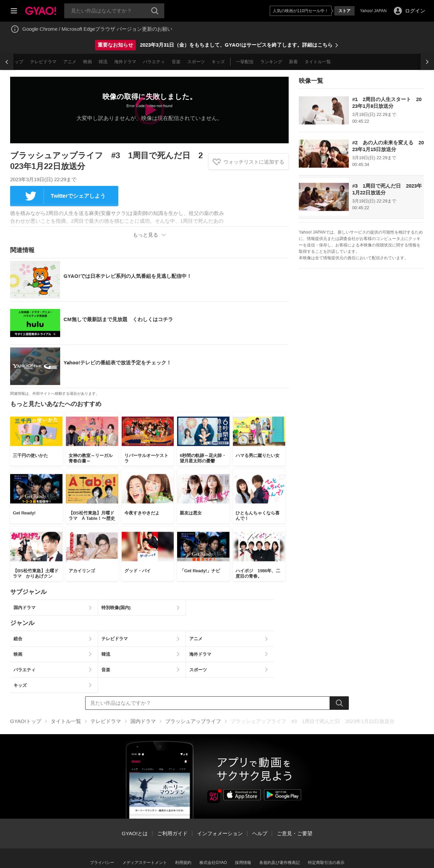Click the GYAO! logo

click(x=41, y=11)
